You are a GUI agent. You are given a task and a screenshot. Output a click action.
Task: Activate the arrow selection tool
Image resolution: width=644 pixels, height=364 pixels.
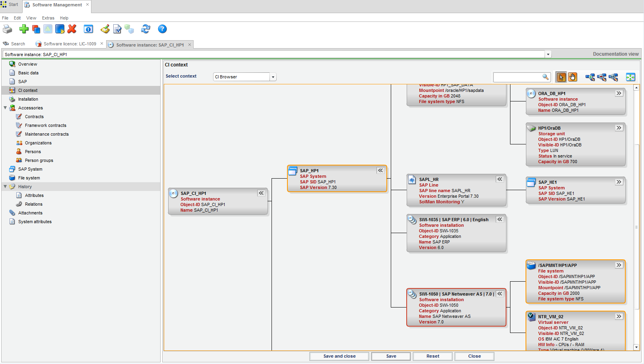coord(561,77)
